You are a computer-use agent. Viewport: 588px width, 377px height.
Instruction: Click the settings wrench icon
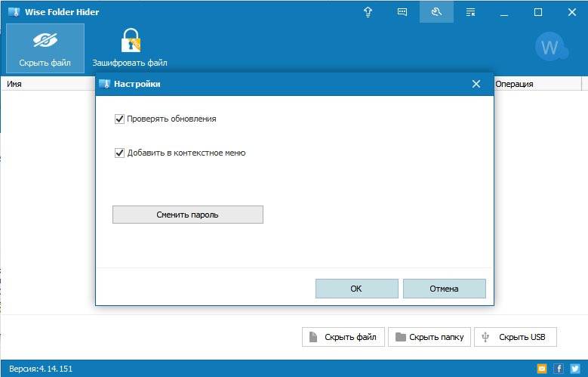(x=436, y=12)
